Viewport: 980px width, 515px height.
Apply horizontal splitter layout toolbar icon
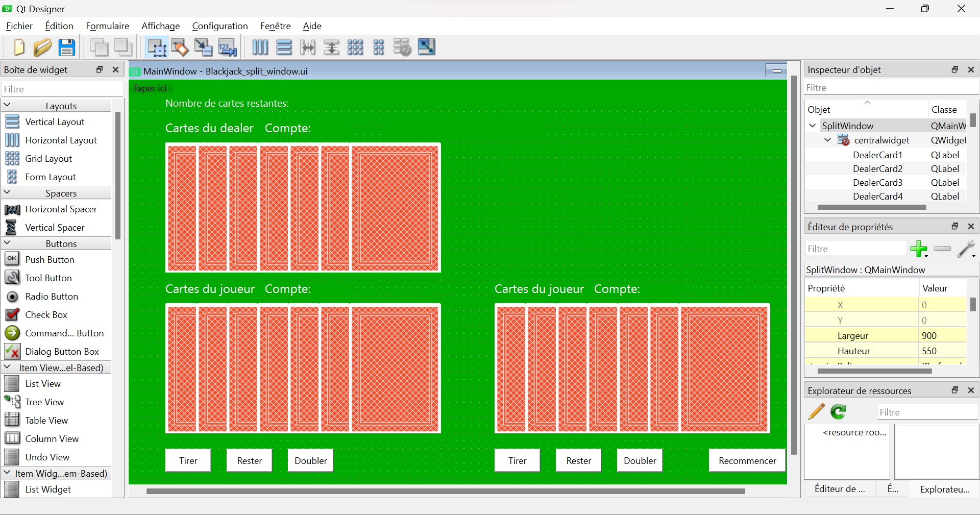pos(308,47)
